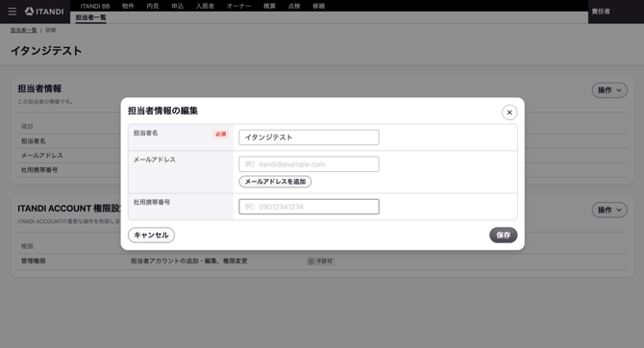The image size is (644, 348).
Task: Click the 不許可 status badge
Action: (x=320, y=261)
